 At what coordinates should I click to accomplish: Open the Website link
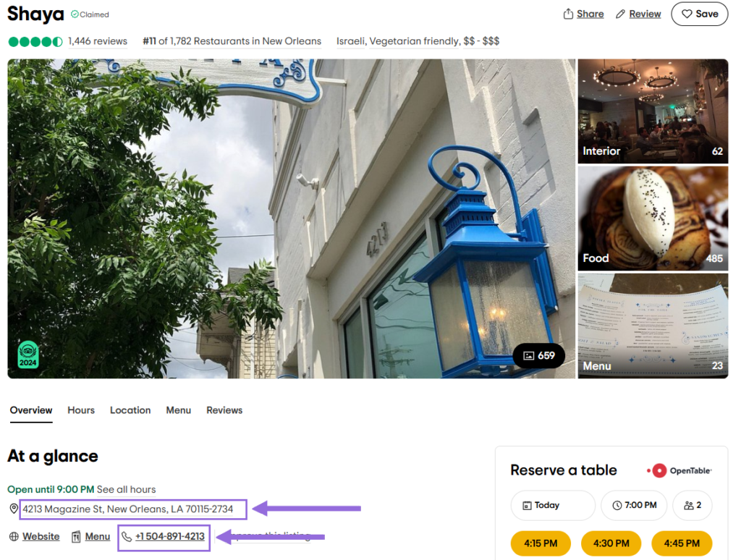click(41, 537)
